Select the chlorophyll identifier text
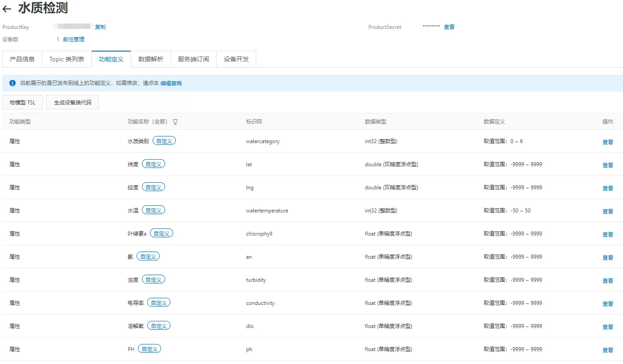The width and height of the screenshot is (623, 364). click(x=259, y=234)
